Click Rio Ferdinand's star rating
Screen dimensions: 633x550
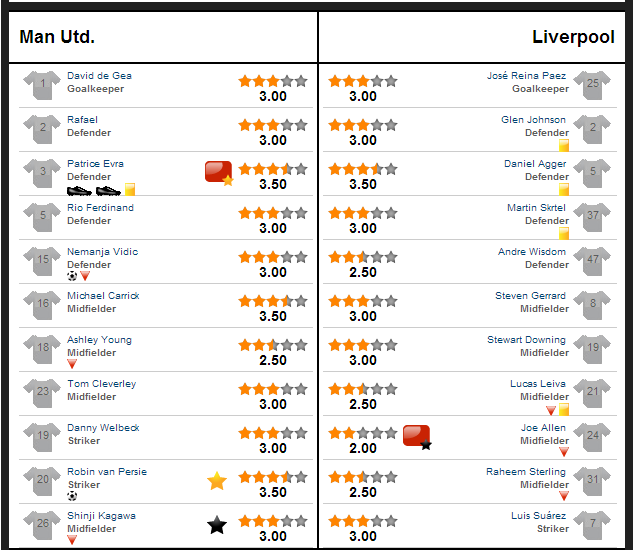click(273, 213)
